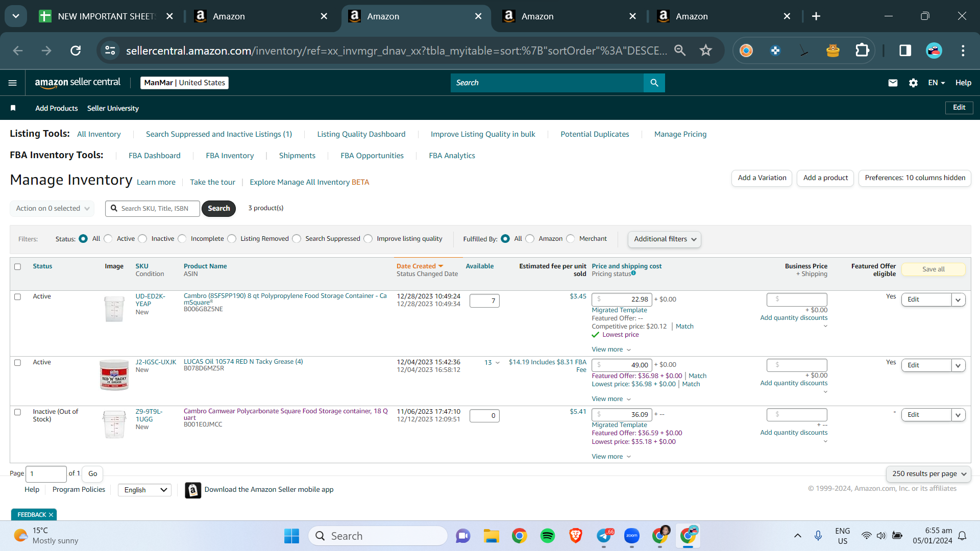980x551 pixels.
Task: Open Brave browser from the taskbar
Action: coord(576,536)
